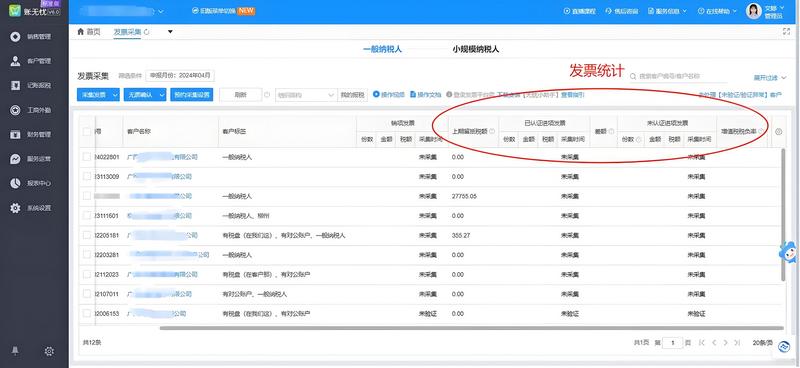Tick the checkbox for row 22203281

(87, 254)
